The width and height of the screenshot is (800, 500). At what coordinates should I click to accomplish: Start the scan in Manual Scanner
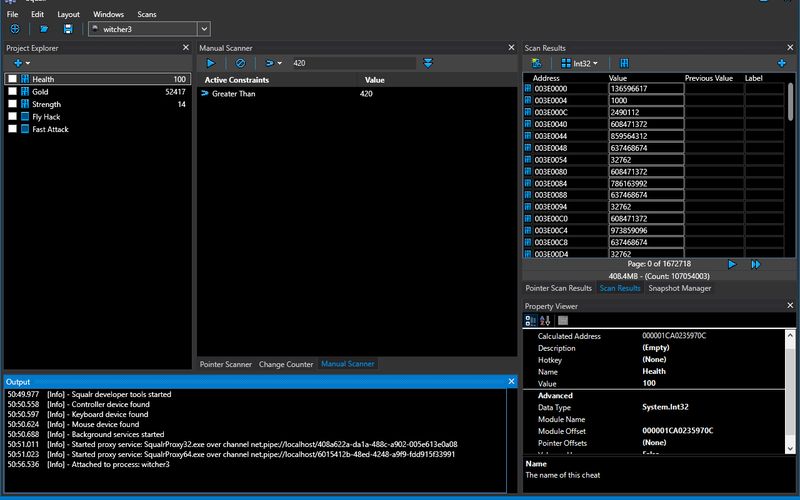click(x=211, y=63)
